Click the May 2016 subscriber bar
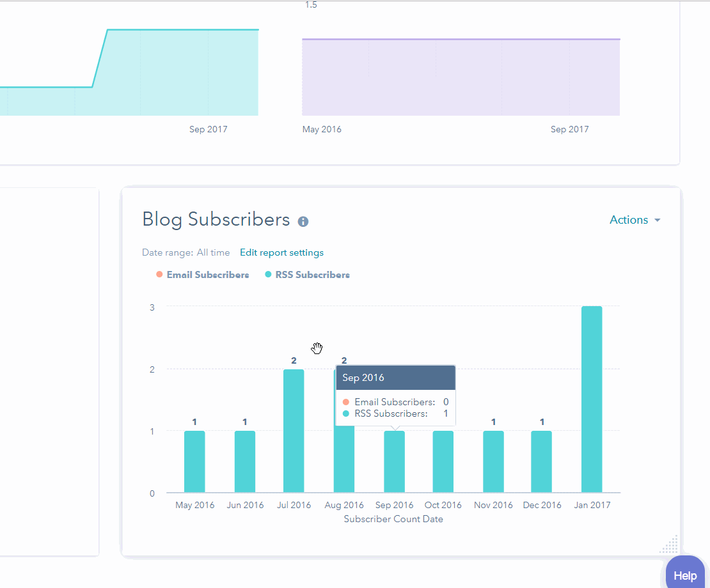 (x=194, y=461)
